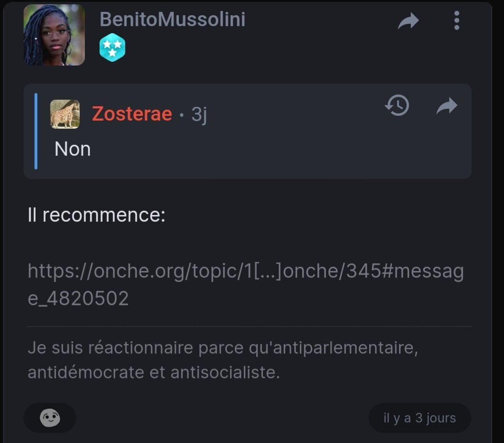Open the three-dot post options menu

point(457,20)
